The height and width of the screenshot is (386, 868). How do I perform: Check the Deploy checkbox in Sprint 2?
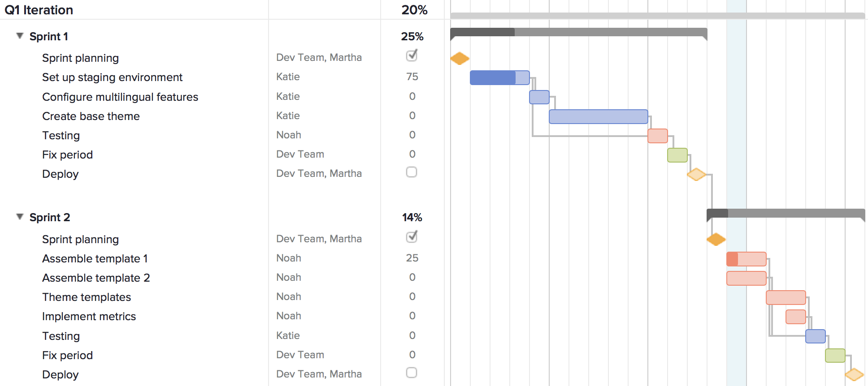pyautogui.click(x=412, y=373)
